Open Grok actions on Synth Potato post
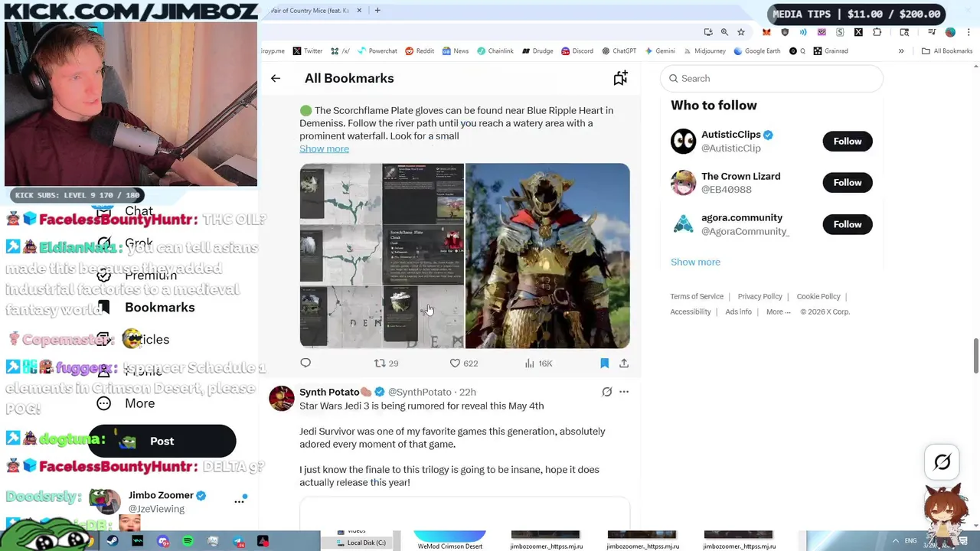Image resolution: width=980 pixels, height=551 pixels. tap(606, 392)
